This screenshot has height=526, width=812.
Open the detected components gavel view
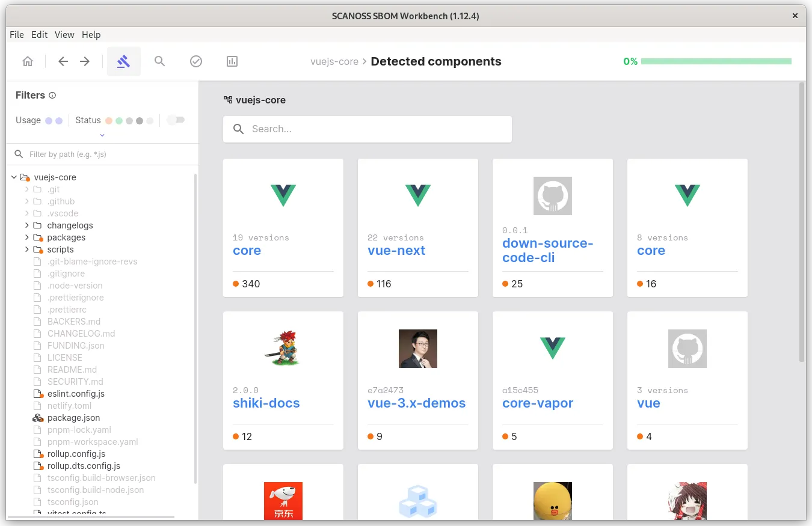(x=124, y=61)
